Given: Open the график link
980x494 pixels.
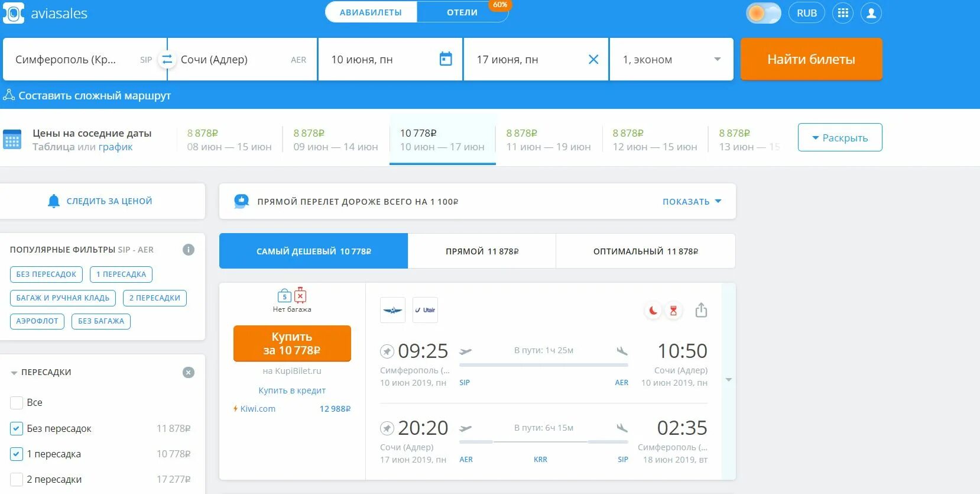Looking at the screenshot, I should [x=115, y=147].
